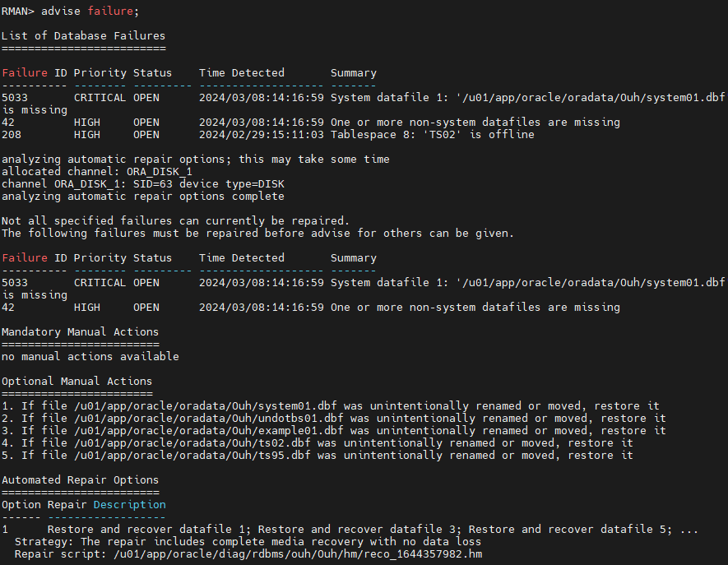The width and height of the screenshot is (728, 565).
Task: Select optional action 1 about system01.dbf renamed or moved
Action: (x=330, y=406)
